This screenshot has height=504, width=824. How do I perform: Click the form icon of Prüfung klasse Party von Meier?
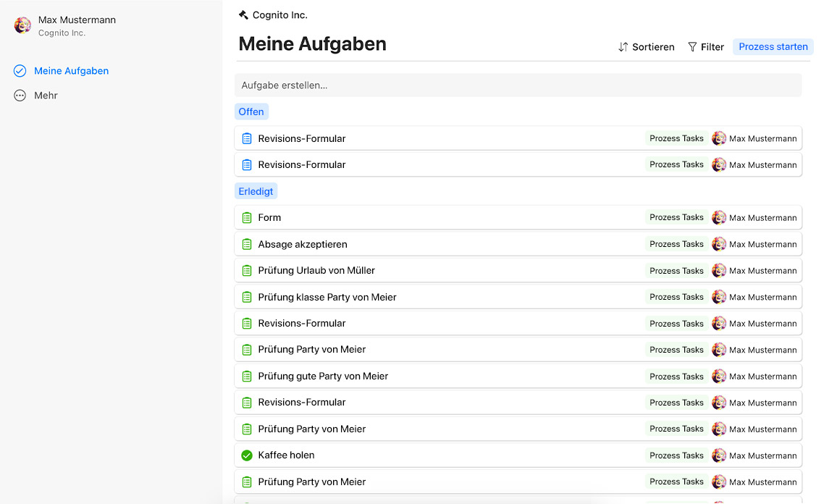pyautogui.click(x=246, y=297)
